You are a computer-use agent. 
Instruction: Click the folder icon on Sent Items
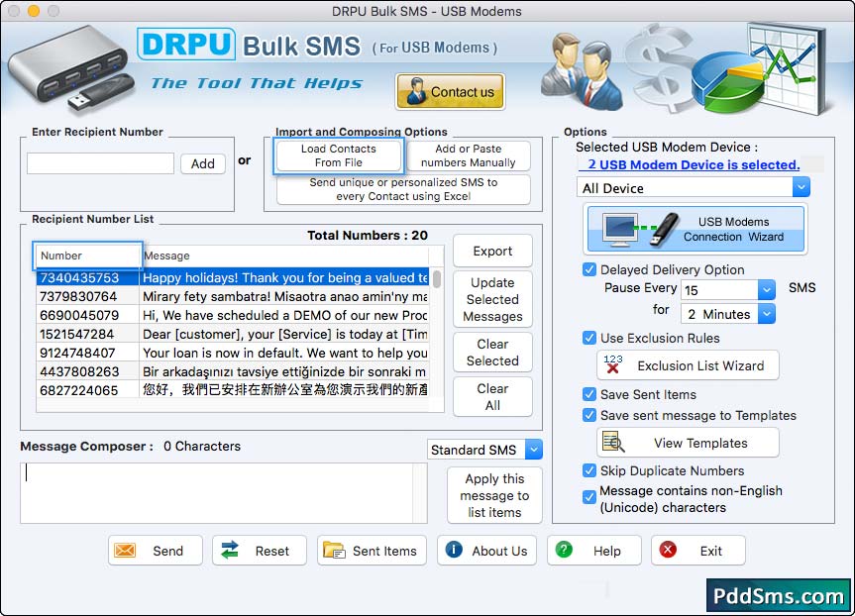(x=334, y=550)
